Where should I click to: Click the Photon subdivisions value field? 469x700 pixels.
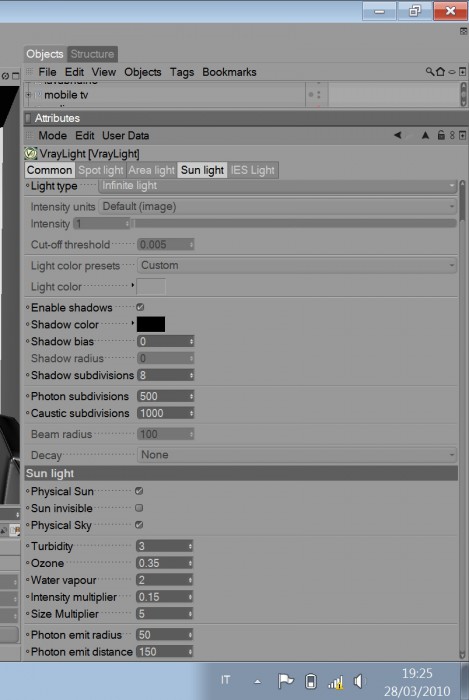coord(165,396)
